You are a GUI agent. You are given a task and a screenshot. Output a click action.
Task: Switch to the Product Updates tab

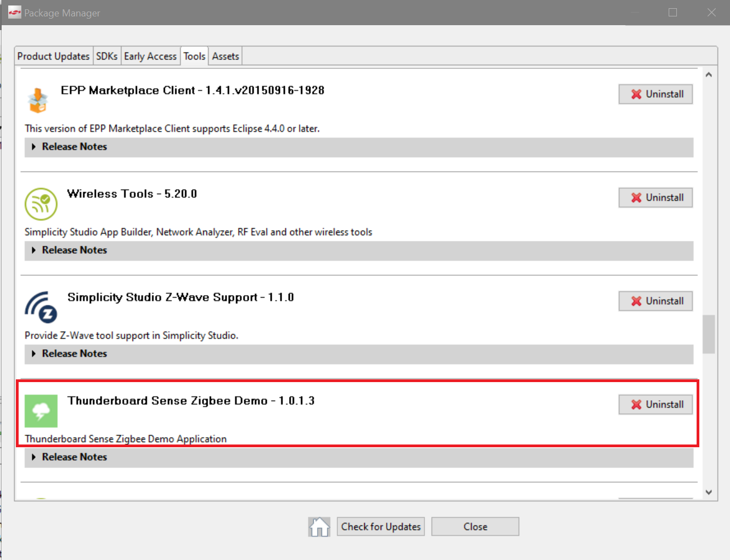tap(53, 55)
